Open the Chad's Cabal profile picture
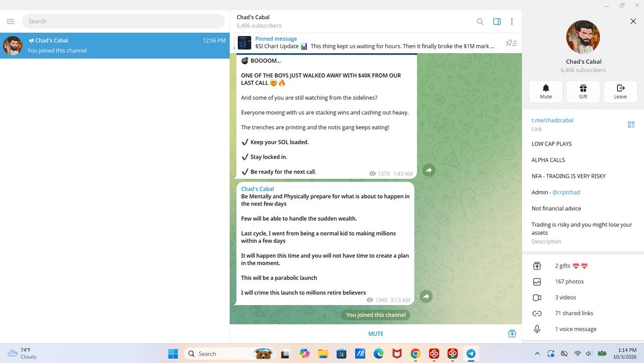The height and width of the screenshot is (363, 644). click(x=583, y=37)
